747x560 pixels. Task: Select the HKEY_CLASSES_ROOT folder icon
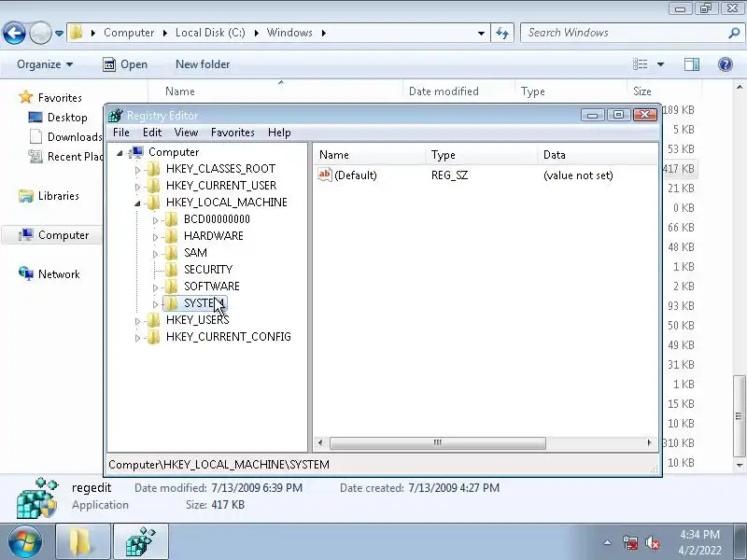pos(154,169)
